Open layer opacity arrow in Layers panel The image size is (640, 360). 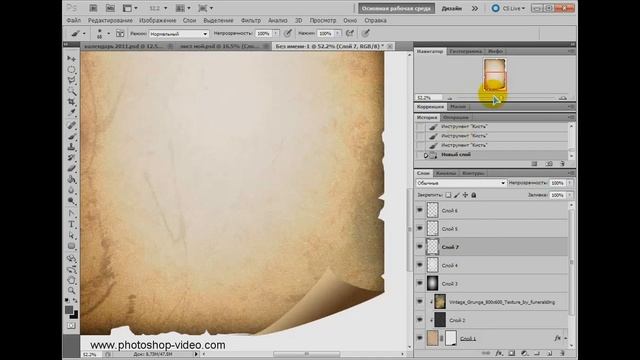coord(570,183)
